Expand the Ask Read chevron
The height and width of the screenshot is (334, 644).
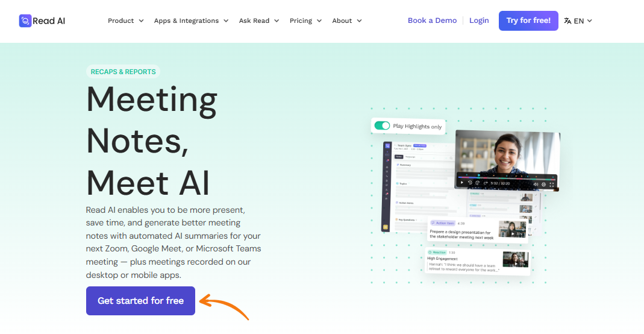277,21
